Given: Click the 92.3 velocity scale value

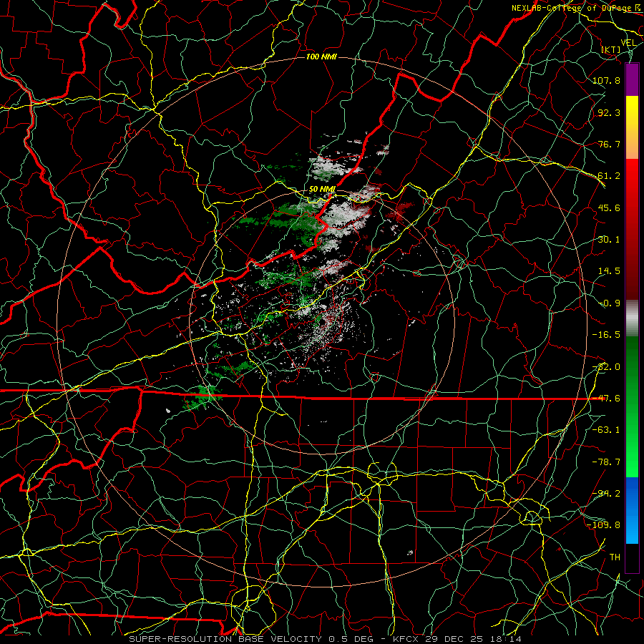Looking at the screenshot, I should tap(609, 112).
